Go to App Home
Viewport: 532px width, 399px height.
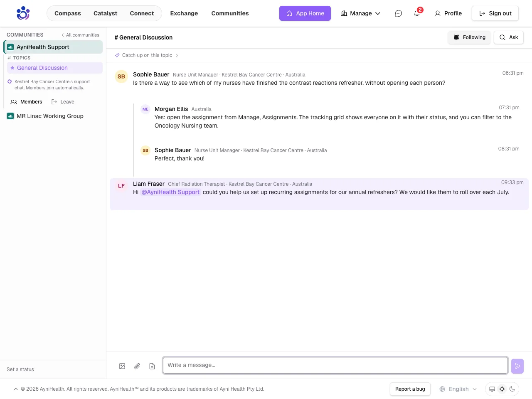[x=305, y=13]
